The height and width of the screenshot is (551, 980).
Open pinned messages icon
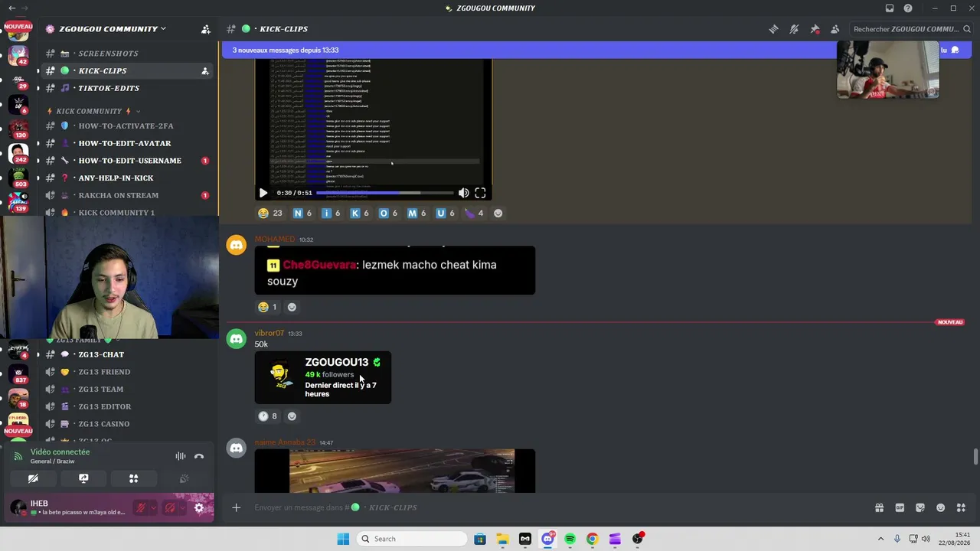coord(815,29)
